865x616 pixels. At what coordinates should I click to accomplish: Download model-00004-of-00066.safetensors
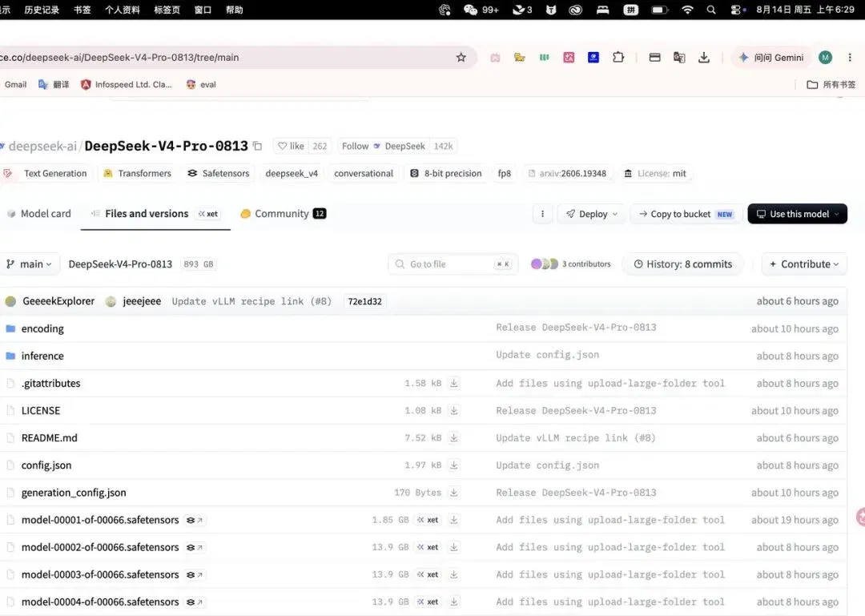point(453,602)
